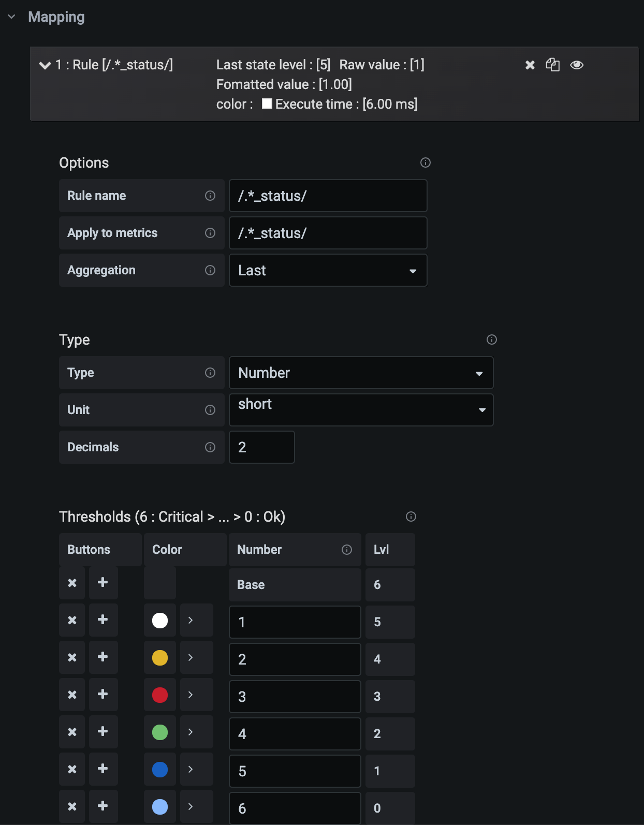Open info tooltip beside Apply to metrics

pos(210,233)
